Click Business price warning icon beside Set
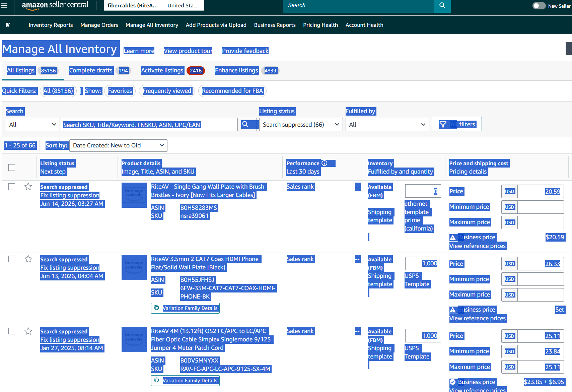This screenshot has width=572, height=392. [x=453, y=310]
